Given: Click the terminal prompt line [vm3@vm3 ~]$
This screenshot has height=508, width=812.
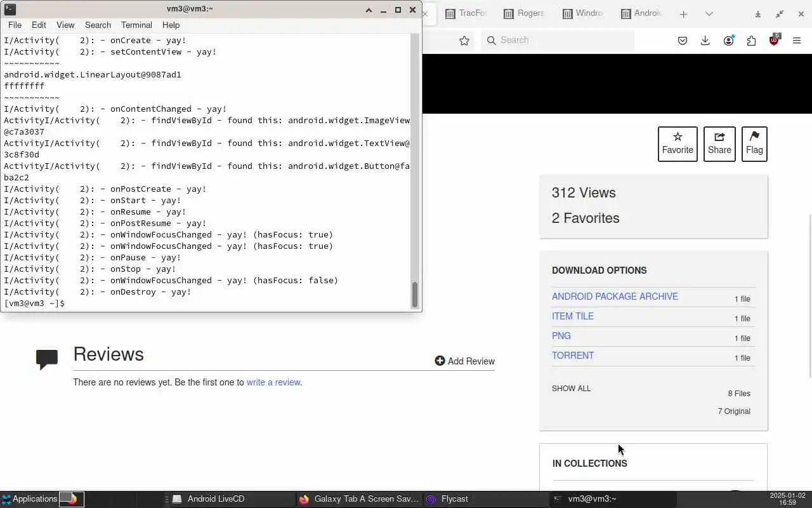Looking at the screenshot, I should pos(34,304).
